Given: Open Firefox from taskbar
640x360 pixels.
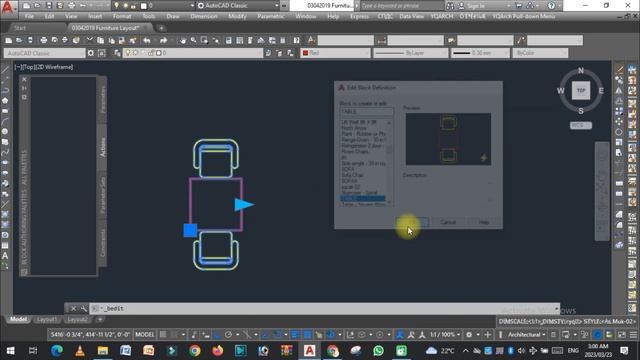Looking at the screenshot, I should [x=218, y=351].
